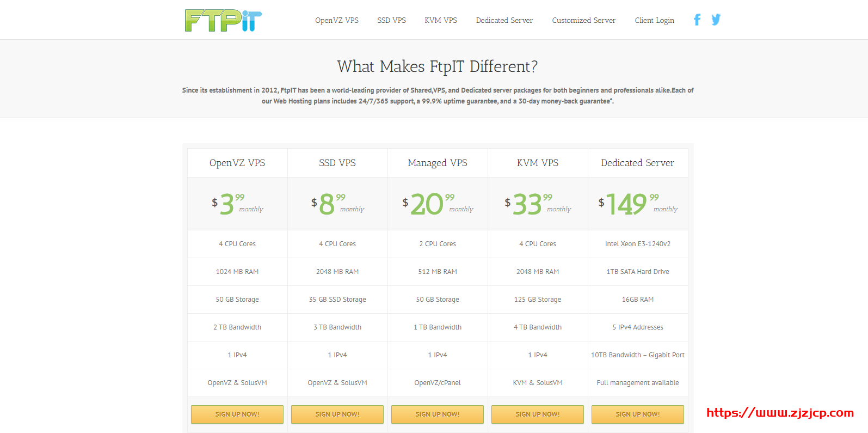Click '5 IPv4 Addresses' cell
The width and height of the screenshot is (868, 433).
638,327
